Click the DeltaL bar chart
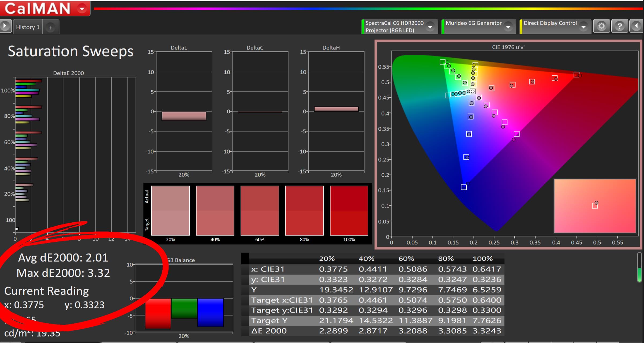The width and height of the screenshot is (644, 343). [184, 111]
